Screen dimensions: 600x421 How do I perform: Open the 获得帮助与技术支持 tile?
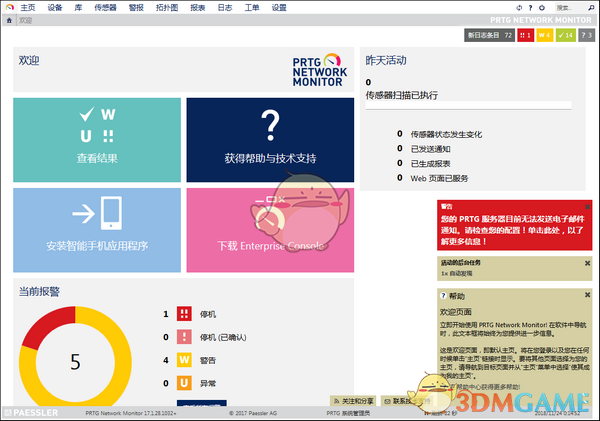click(x=270, y=140)
